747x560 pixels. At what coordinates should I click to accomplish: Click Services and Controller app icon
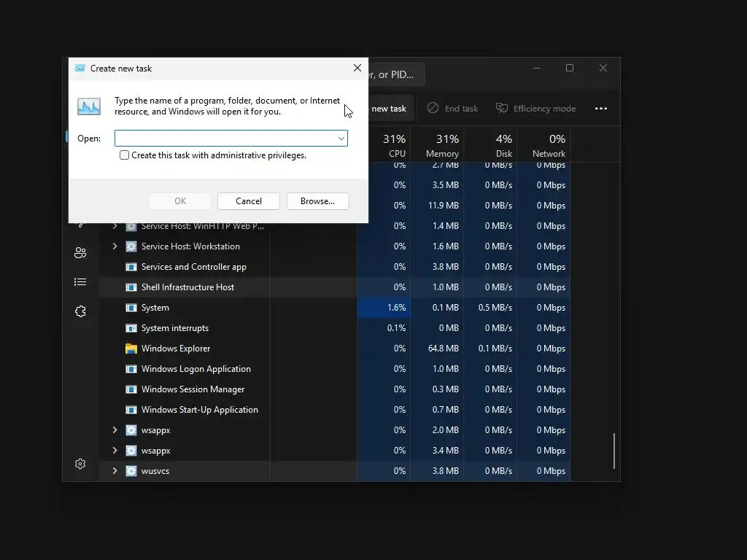click(x=131, y=267)
